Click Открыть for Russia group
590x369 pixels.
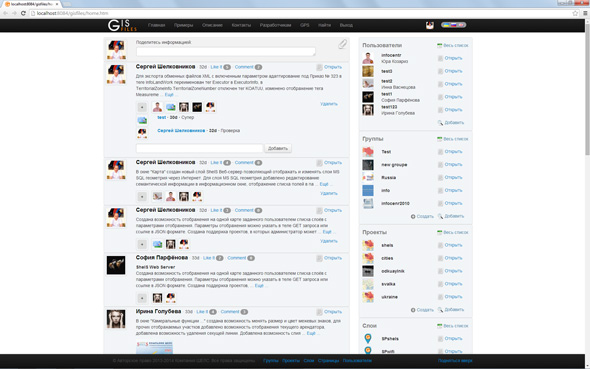pyautogui.click(x=453, y=177)
